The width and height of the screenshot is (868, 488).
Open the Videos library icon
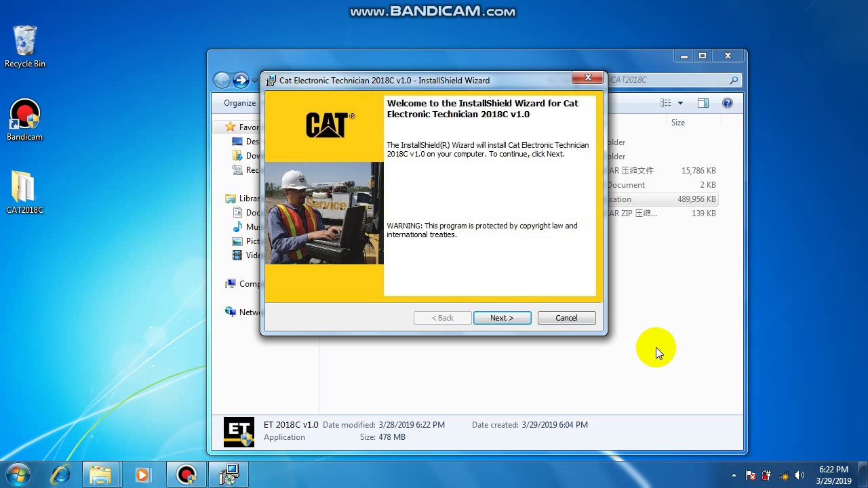point(237,256)
